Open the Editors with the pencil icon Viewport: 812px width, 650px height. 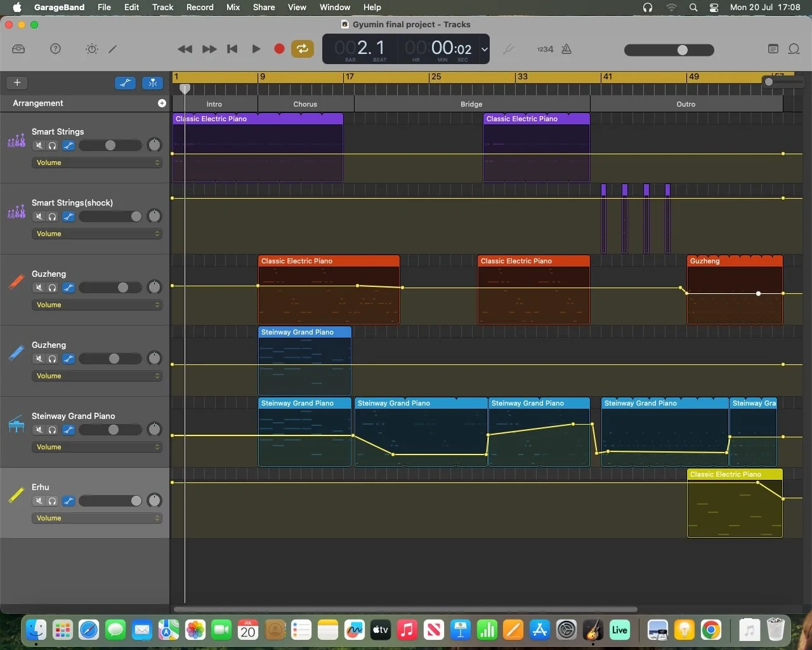(113, 49)
